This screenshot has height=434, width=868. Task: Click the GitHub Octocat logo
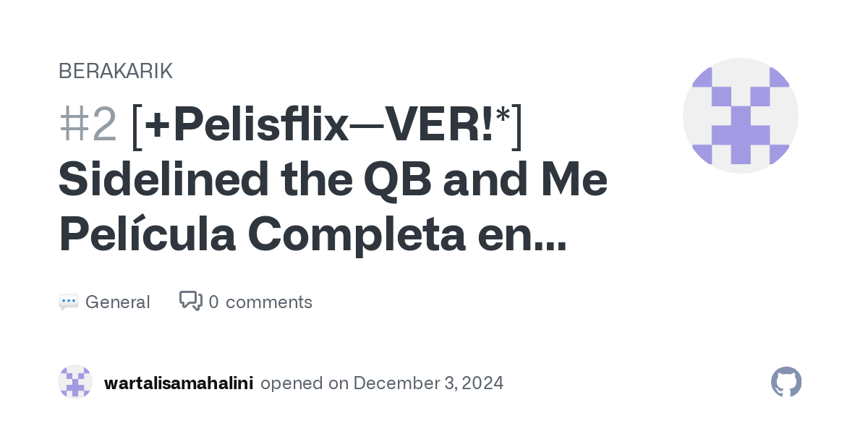tap(786, 382)
